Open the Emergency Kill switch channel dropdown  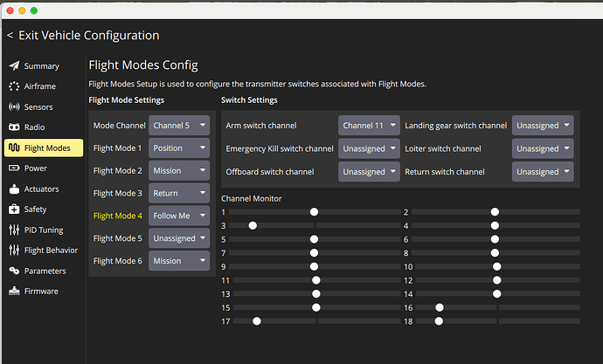369,149
